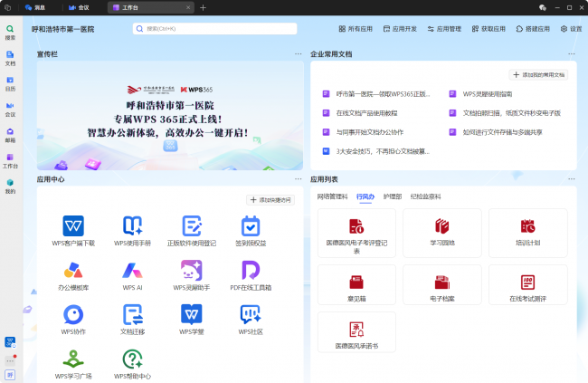This screenshot has height=383, width=588.
Task: Open PDF在线工具箱 icon
Action: 251,270
